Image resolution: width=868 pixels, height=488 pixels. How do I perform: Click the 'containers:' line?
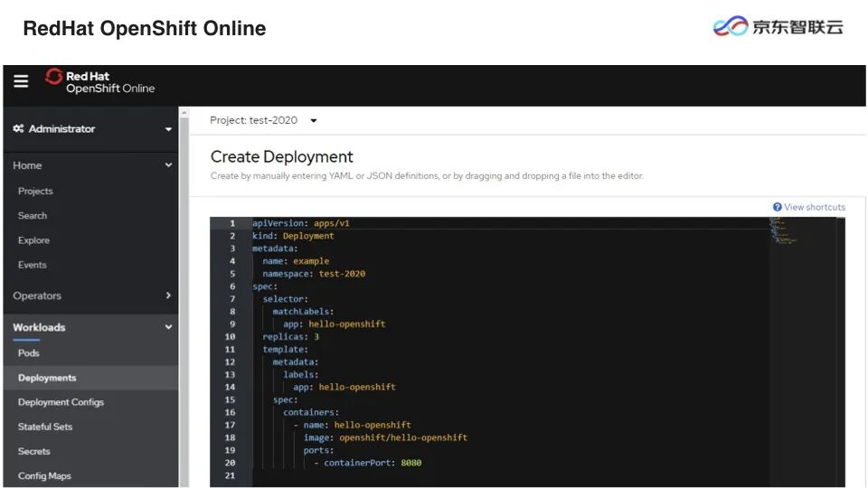point(310,412)
